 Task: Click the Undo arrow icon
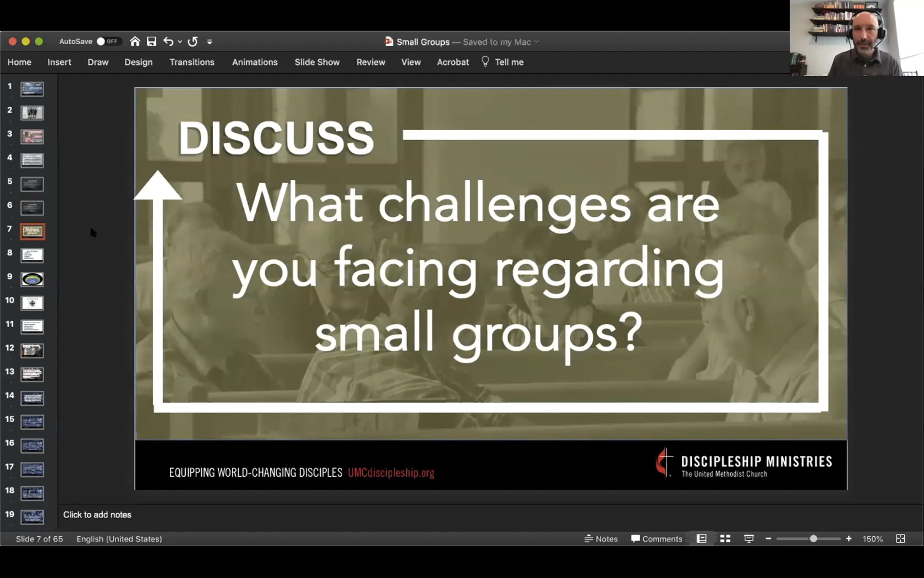point(168,42)
